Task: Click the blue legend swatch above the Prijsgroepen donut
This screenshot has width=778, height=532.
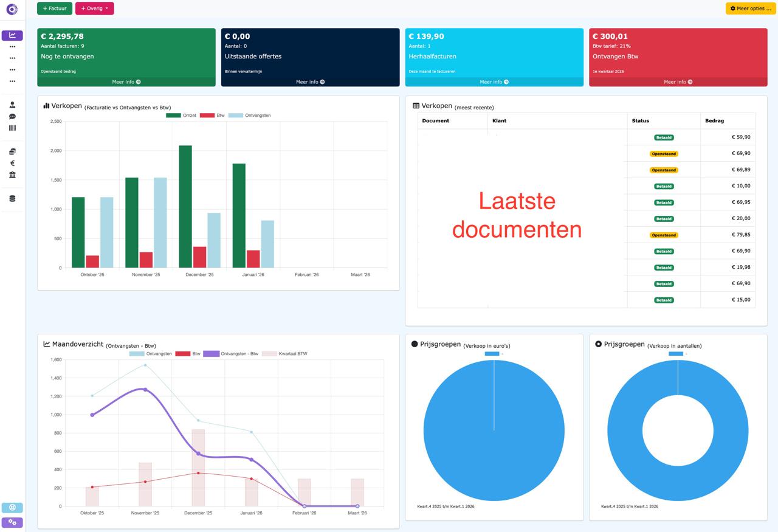Action: (492, 353)
